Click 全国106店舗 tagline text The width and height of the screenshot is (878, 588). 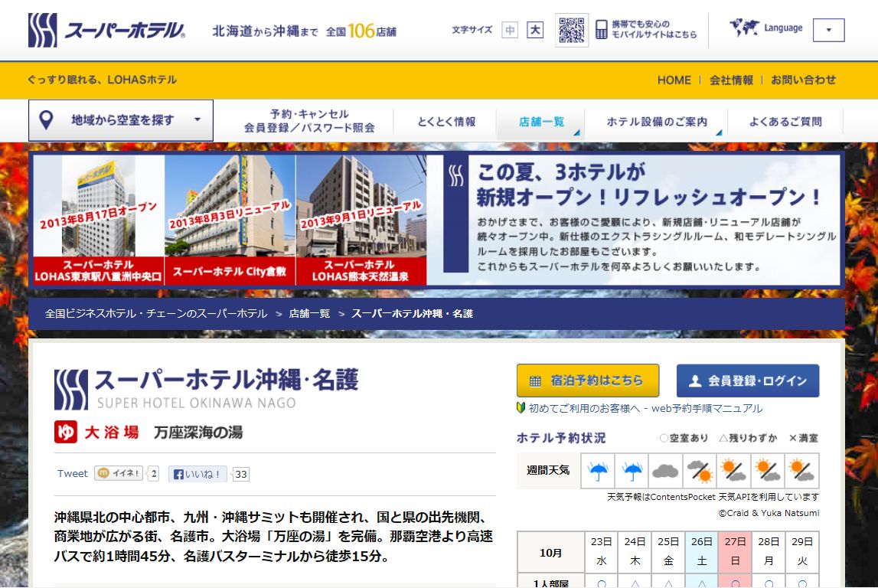[x=361, y=31]
